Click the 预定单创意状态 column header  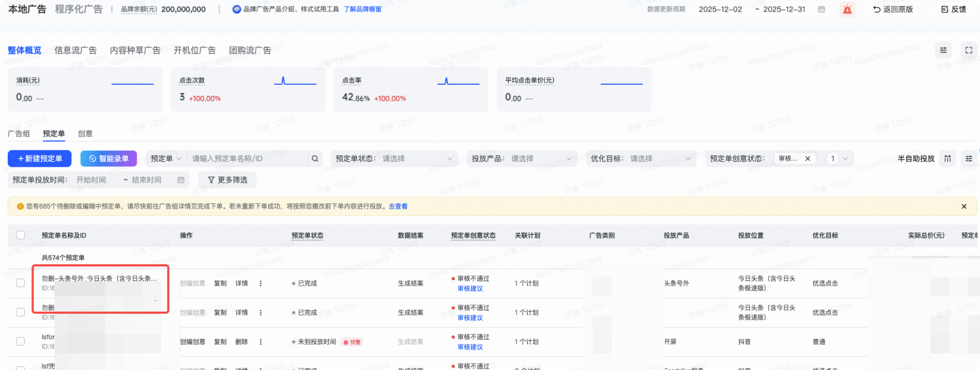click(473, 236)
